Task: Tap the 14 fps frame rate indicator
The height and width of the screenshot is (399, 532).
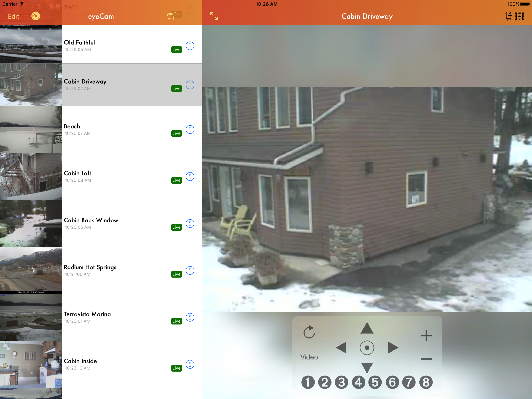Action: (508, 16)
